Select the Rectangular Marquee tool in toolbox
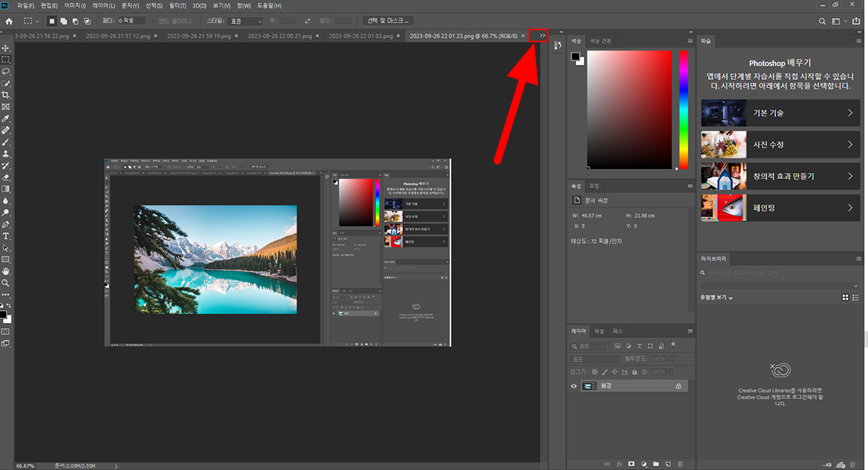The height and width of the screenshot is (470, 868). tap(5, 60)
